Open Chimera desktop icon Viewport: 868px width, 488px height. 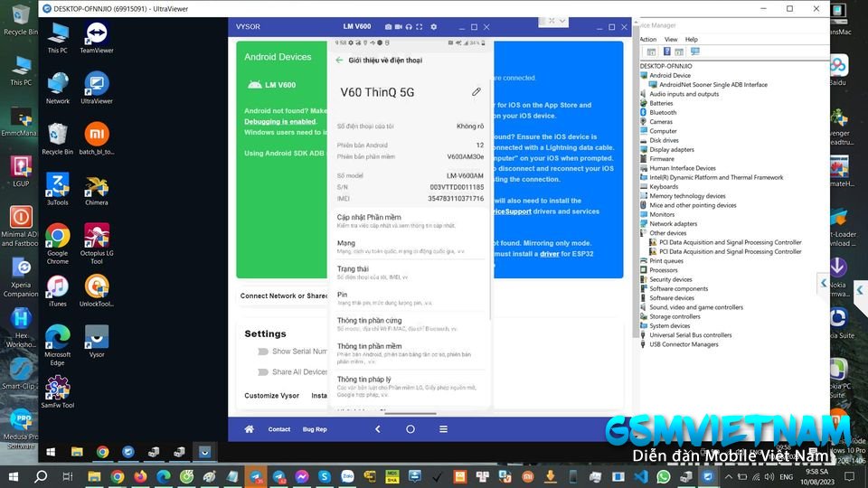tap(97, 191)
